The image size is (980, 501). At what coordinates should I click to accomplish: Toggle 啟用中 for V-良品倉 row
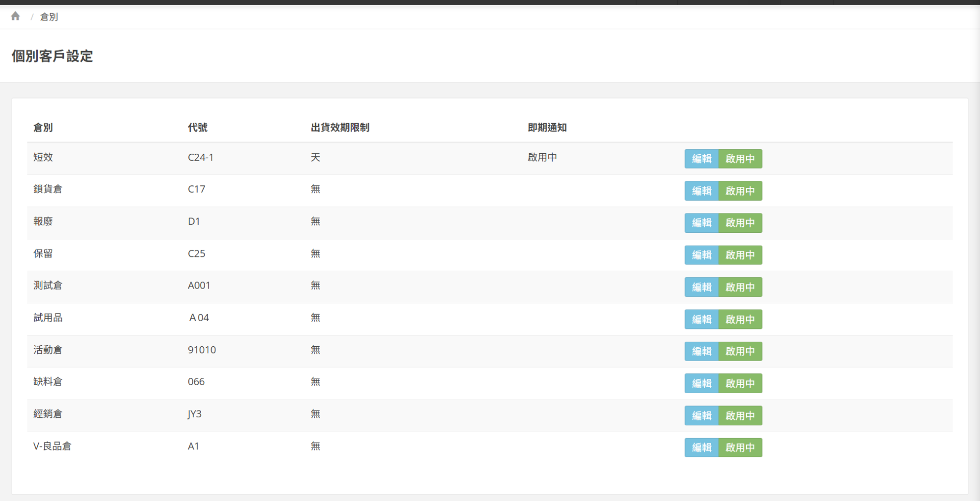coord(740,447)
